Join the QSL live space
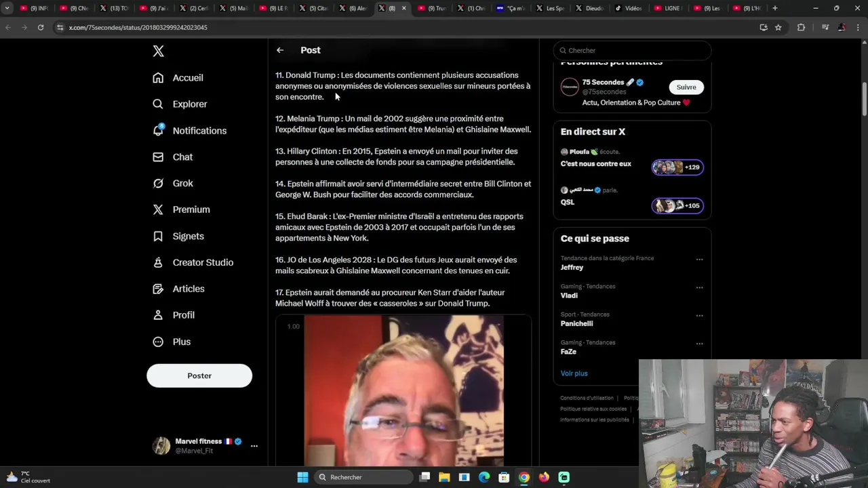 click(x=568, y=202)
